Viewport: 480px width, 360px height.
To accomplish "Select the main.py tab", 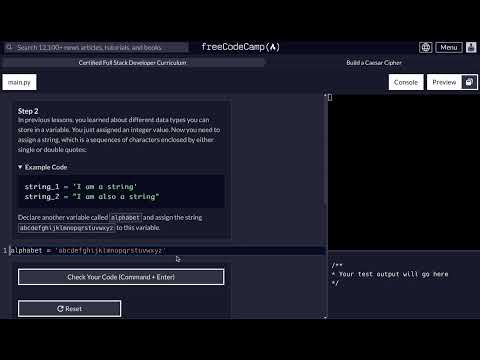I will pyautogui.click(x=19, y=82).
